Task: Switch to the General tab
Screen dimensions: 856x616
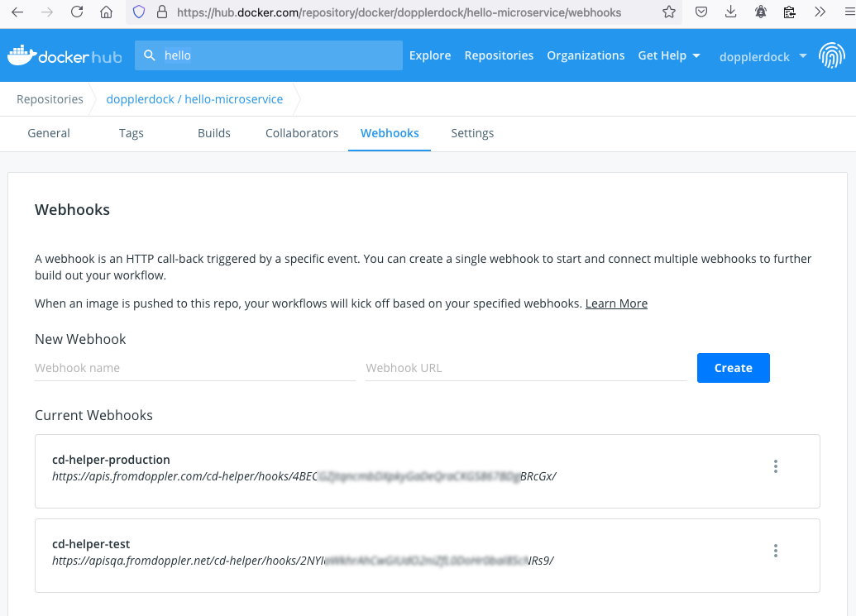Action: (x=49, y=133)
